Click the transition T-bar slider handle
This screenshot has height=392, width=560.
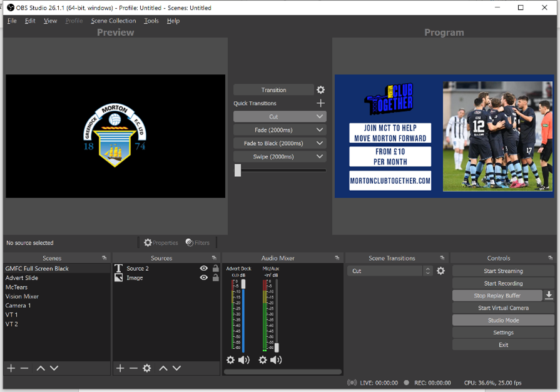pos(238,170)
